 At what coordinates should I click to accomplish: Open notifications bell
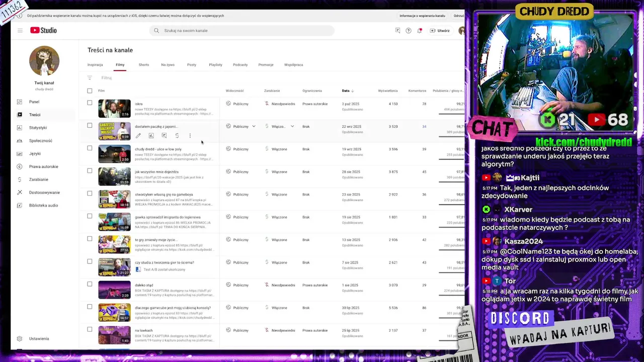(420, 31)
